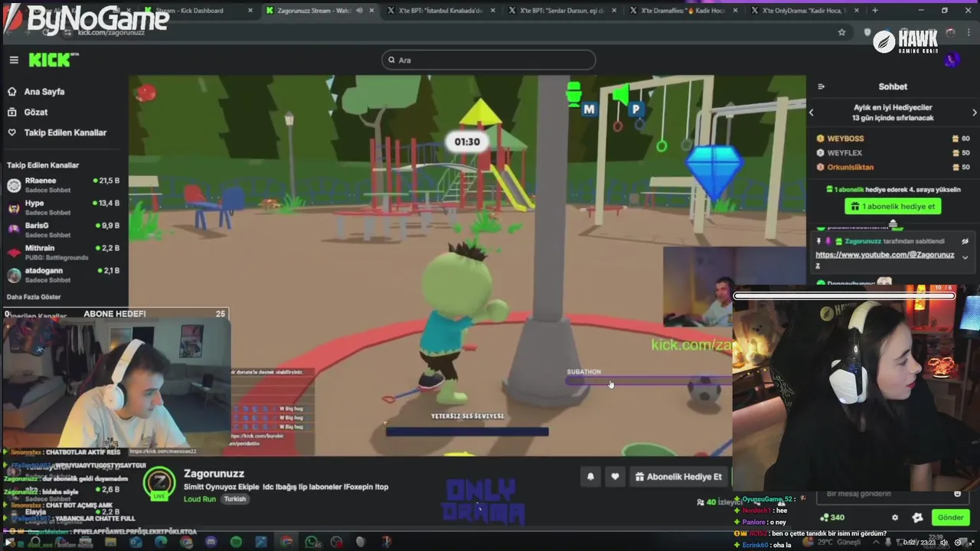Click the 340 channel points counter

coord(832,517)
